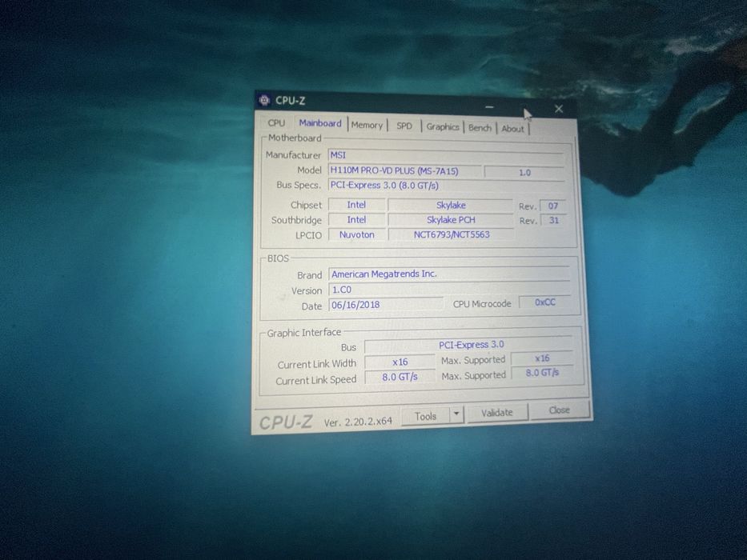Image resolution: width=747 pixels, height=560 pixels.
Task: Click the LPCIO label
Action: [308, 235]
